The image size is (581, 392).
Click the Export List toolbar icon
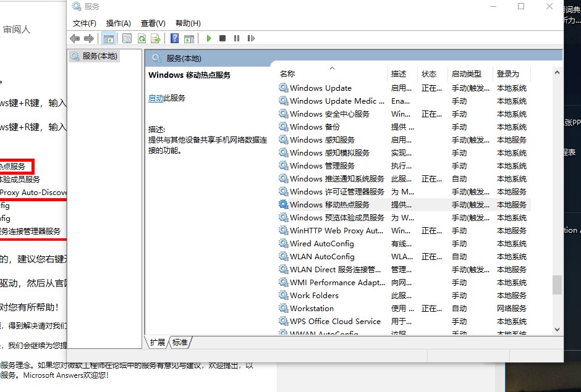click(156, 38)
